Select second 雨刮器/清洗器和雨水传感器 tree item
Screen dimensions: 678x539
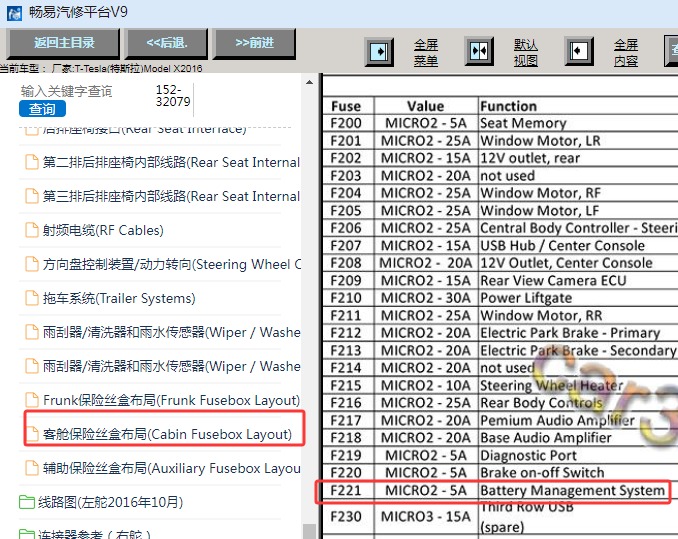(171, 366)
